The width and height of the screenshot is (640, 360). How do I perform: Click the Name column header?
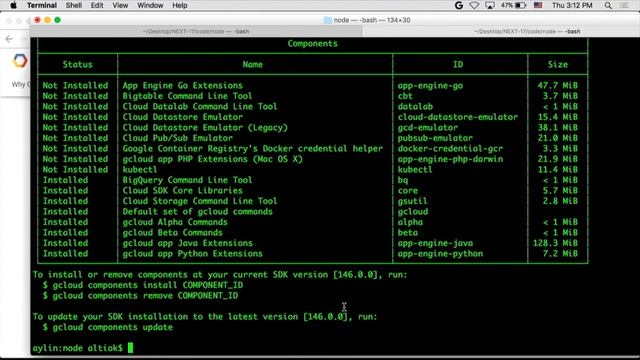(x=253, y=64)
